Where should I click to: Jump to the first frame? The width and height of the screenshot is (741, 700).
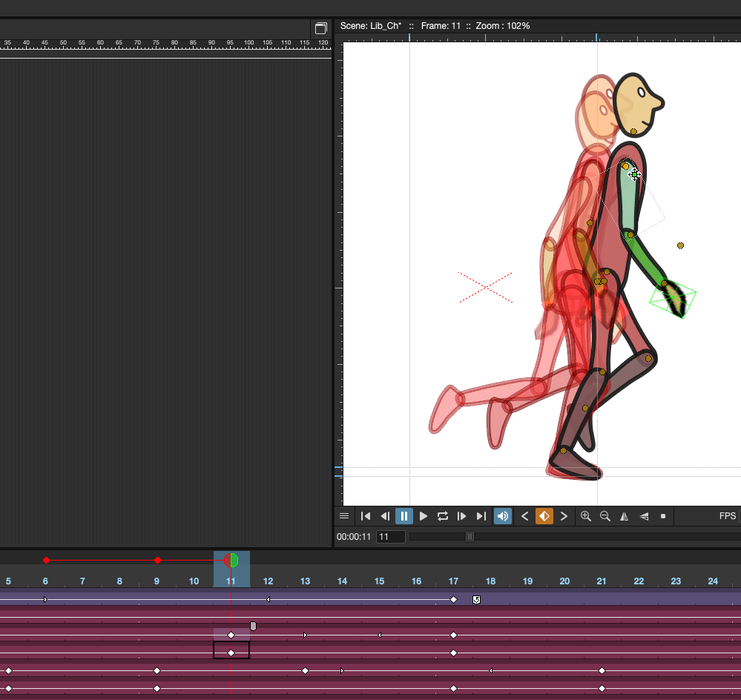pos(365,515)
